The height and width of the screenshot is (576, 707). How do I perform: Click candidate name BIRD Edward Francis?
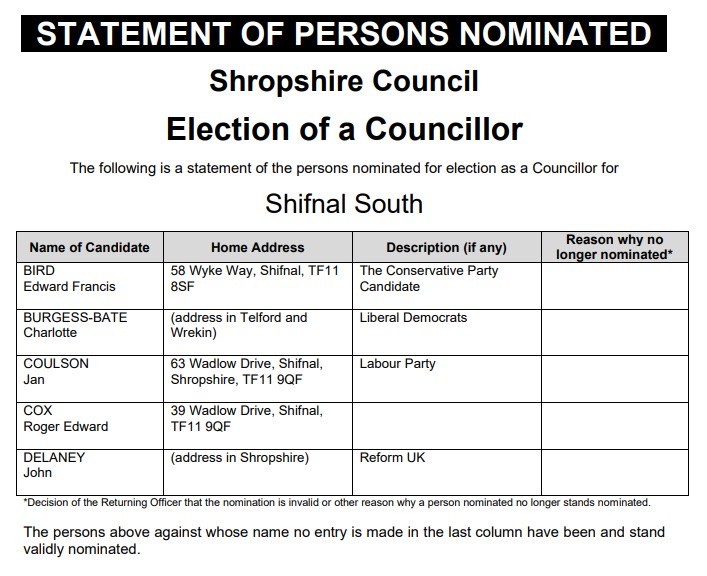[x=70, y=279]
